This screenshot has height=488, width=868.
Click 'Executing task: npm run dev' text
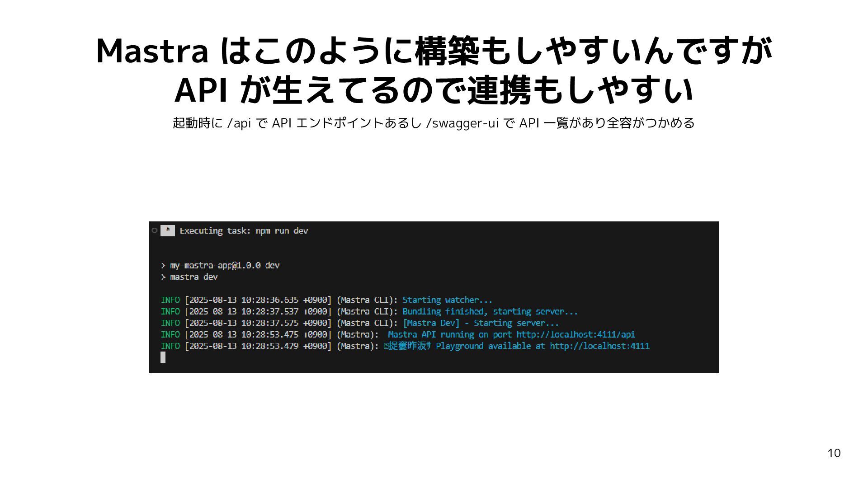tap(244, 231)
